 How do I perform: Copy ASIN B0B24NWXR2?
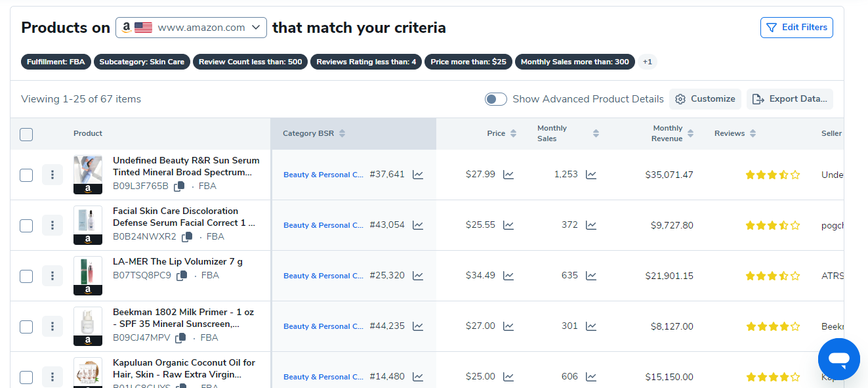click(x=187, y=237)
